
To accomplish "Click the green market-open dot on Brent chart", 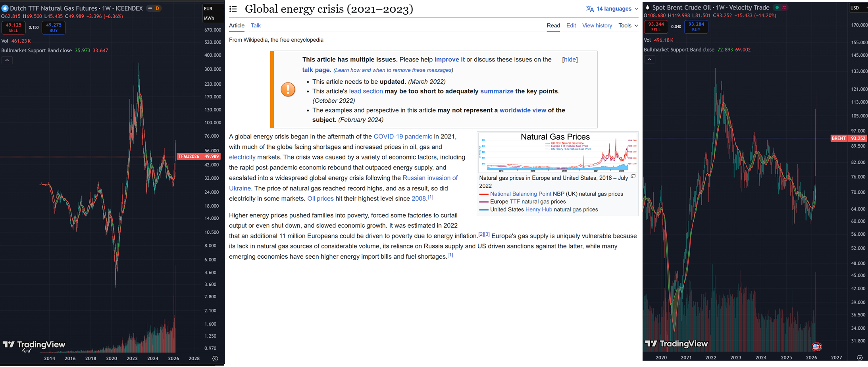I will (777, 8).
